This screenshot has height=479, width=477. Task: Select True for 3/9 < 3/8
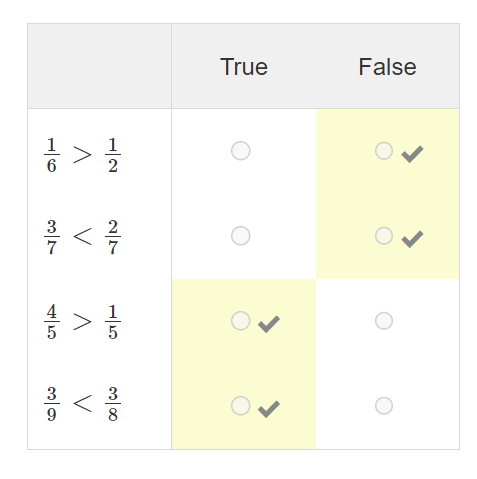240,406
